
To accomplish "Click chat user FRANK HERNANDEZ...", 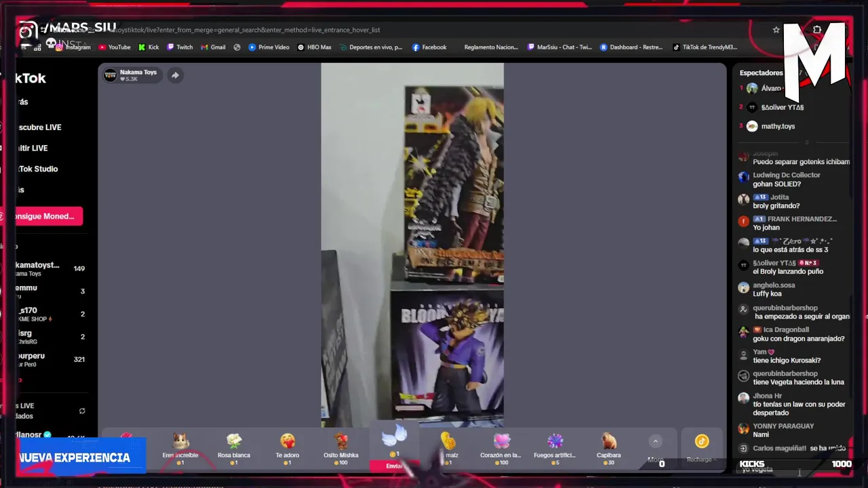I will pos(802,220).
